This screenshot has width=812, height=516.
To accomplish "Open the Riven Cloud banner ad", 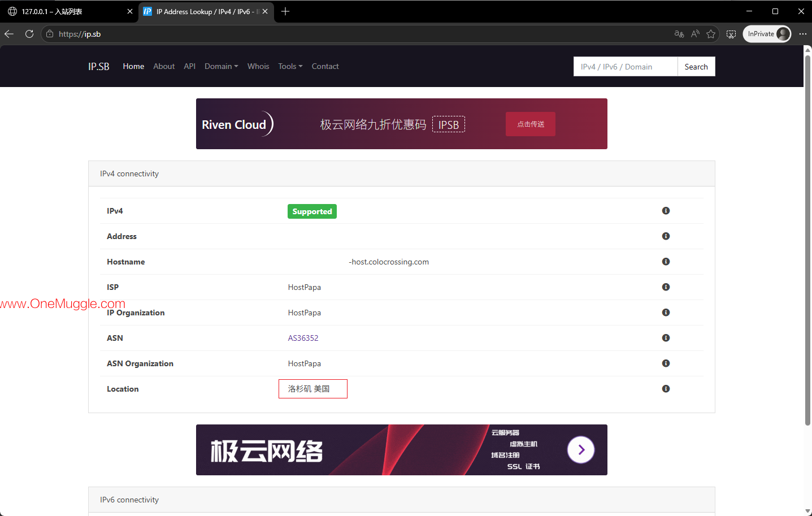I will point(402,124).
